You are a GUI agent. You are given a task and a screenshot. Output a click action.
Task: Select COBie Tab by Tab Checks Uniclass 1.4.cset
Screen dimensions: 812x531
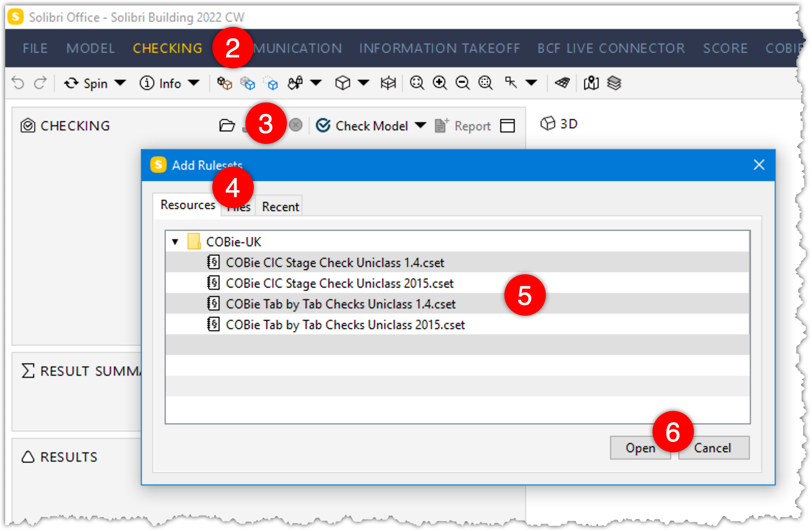point(340,304)
